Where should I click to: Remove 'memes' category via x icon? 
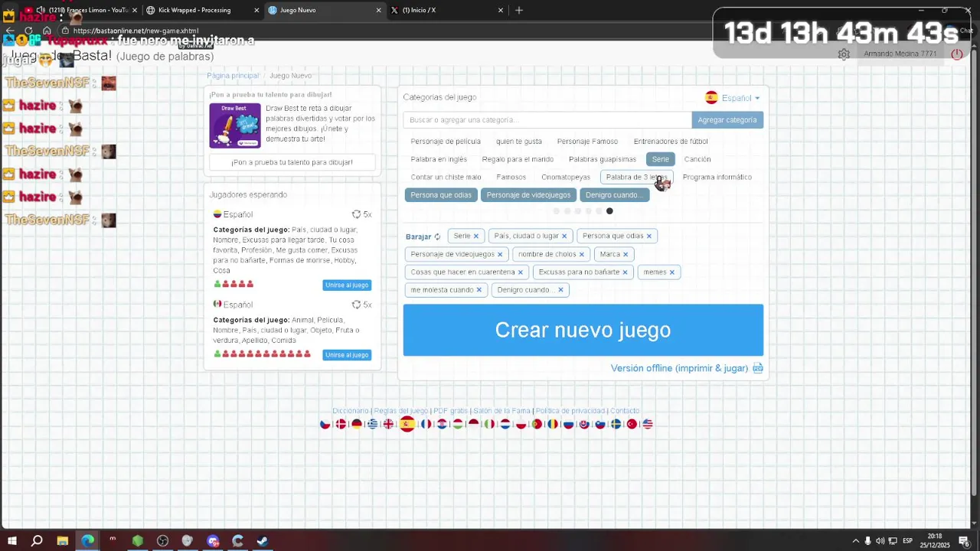[x=672, y=272]
